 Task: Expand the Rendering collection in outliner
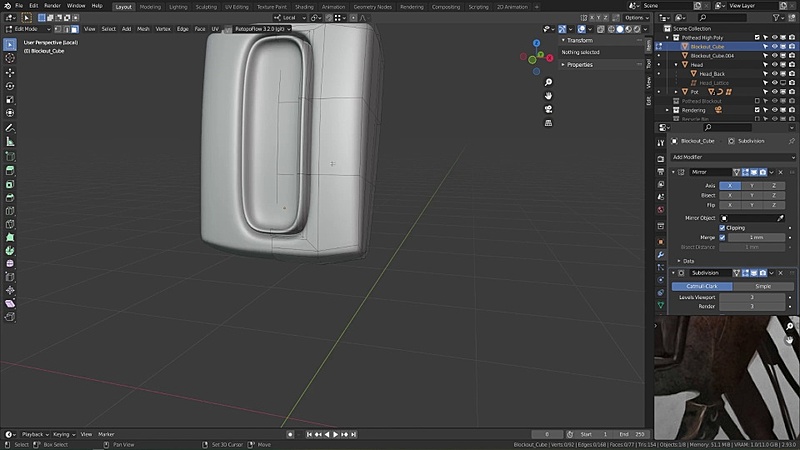point(667,110)
